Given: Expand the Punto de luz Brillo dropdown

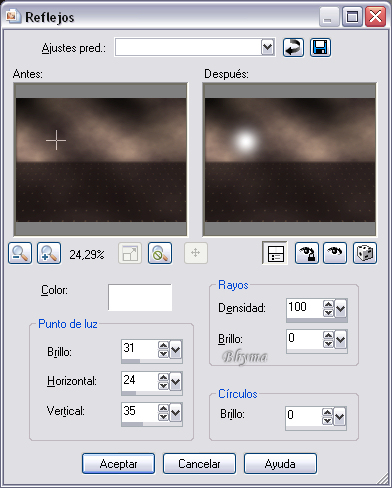Looking at the screenshot, I should pyautogui.click(x=176, y=350).
